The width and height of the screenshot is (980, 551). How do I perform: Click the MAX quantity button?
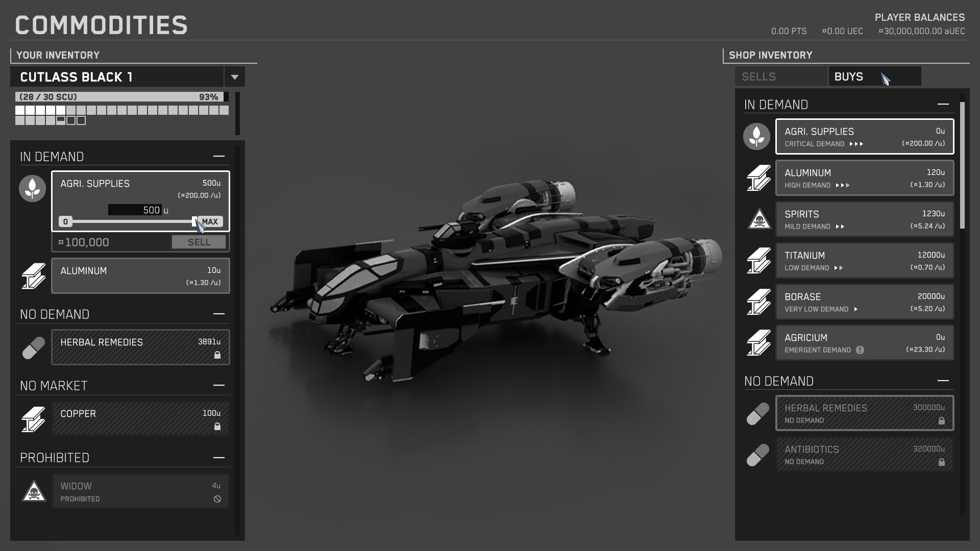point(210,221)
